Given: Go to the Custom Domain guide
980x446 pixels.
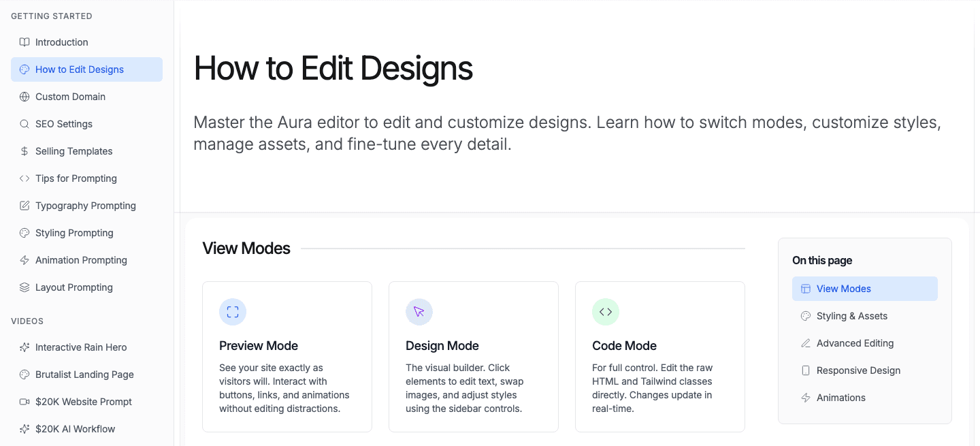Looking at the screenshot, I should (x=86, y=97).
